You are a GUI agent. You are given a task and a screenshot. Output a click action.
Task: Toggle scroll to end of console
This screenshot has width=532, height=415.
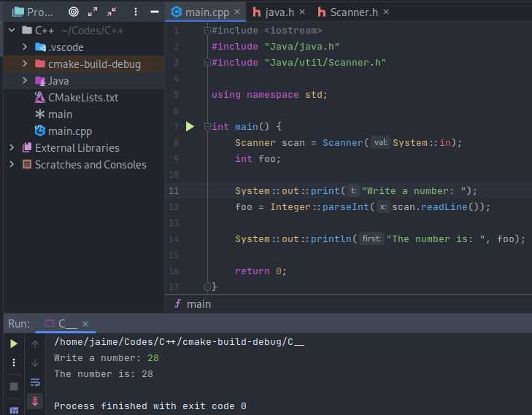35,401
